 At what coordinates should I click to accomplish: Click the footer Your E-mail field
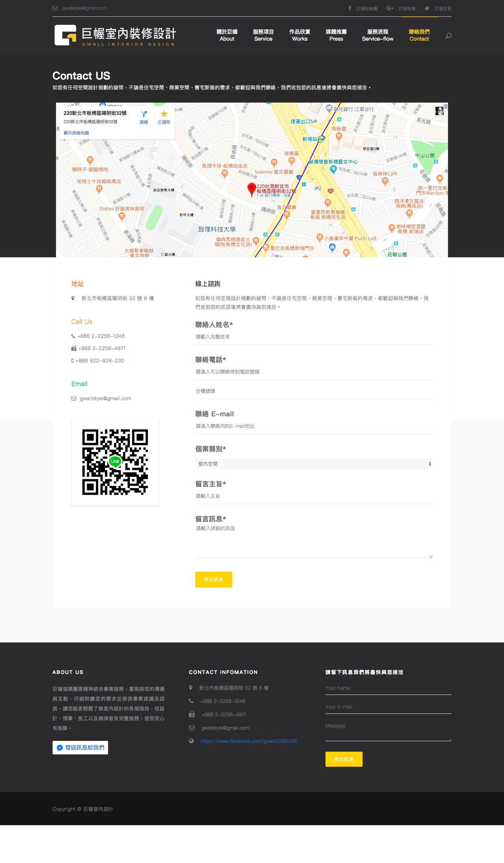(x=388, y=707)
